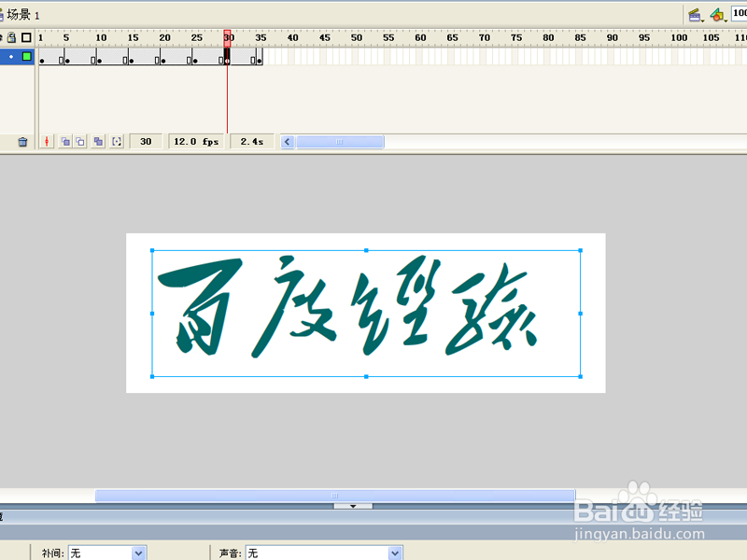Click the stage horizontal scrollbar

[x=335, y=496]
